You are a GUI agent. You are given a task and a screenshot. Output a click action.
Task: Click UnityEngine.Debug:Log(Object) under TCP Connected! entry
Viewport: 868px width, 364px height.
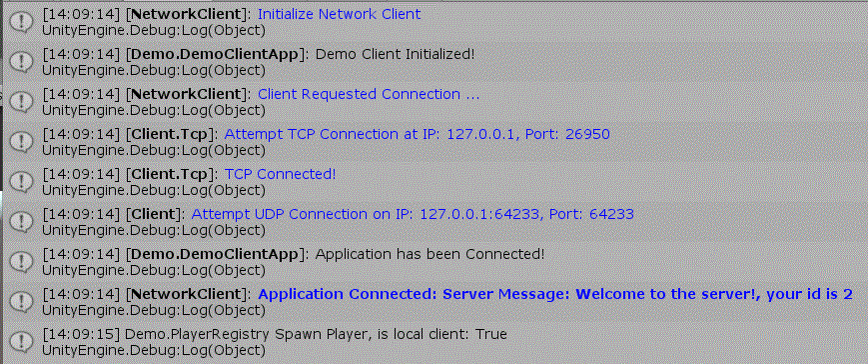[154, 190]
